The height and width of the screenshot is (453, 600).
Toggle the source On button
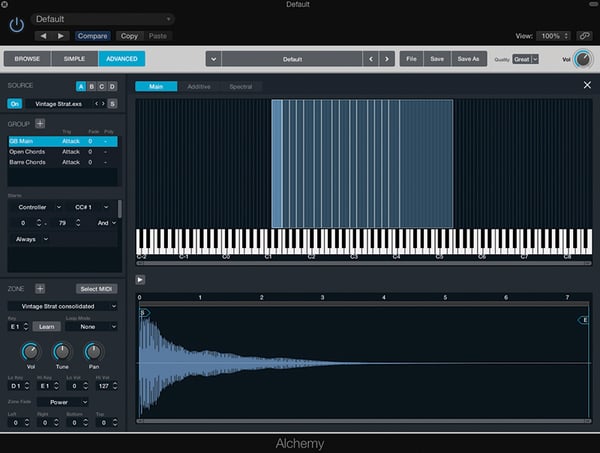coord(15,104)
